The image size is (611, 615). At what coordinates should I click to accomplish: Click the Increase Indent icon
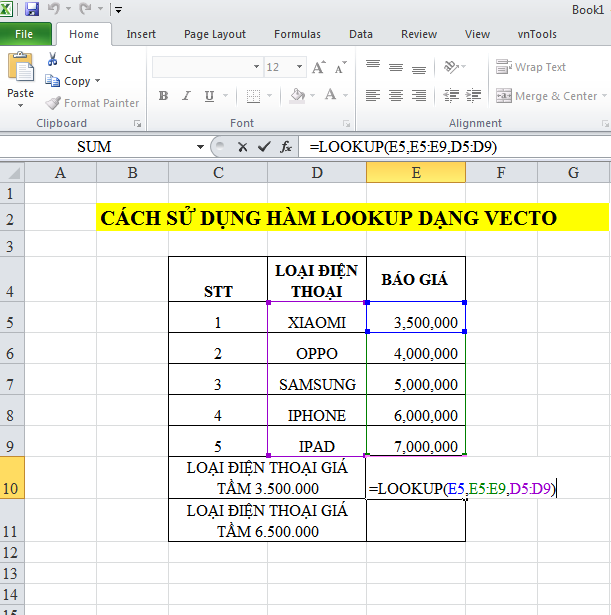pos(473,96)
